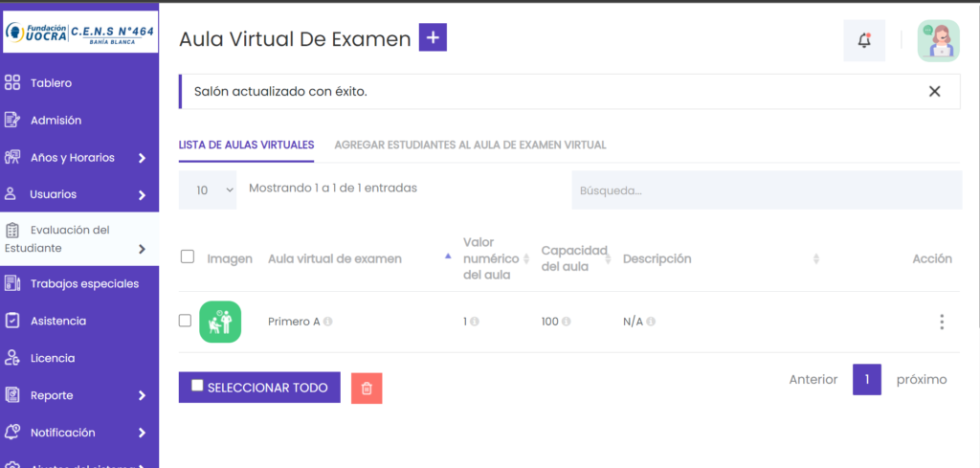Click the Reporte sidebar icon
980x468 pixels.
click(12, 395)
